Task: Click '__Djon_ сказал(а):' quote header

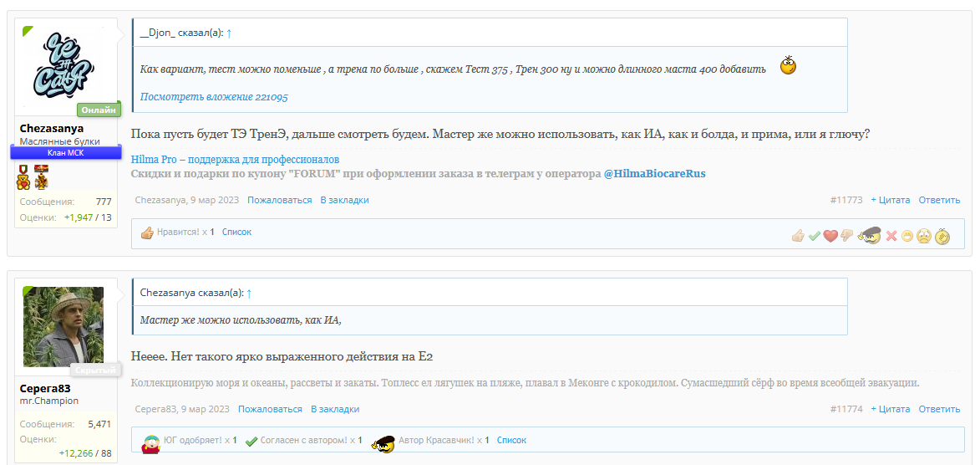Action: (181, 33)
